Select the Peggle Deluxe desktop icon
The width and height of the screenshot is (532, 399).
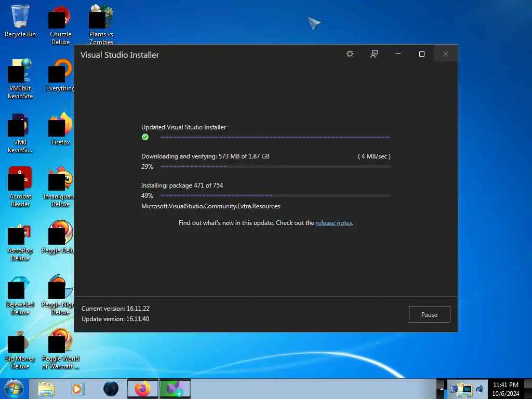[58, 237]
